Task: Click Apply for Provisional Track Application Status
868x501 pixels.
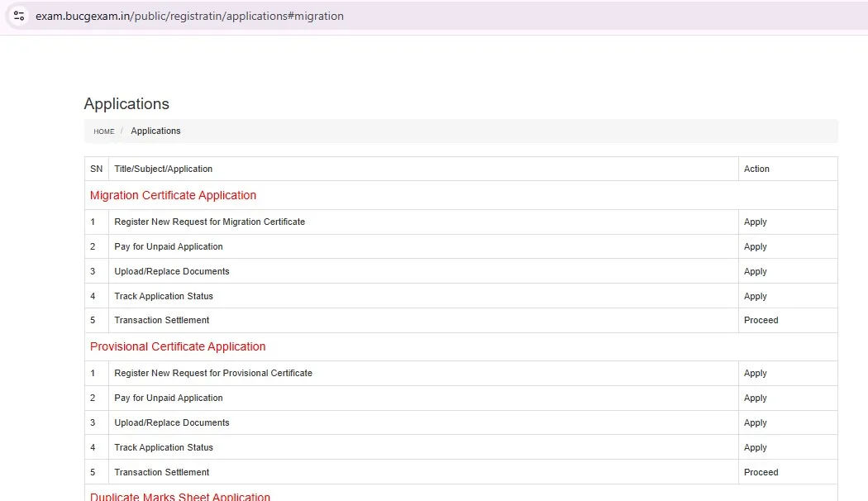Action: [755, 448]
